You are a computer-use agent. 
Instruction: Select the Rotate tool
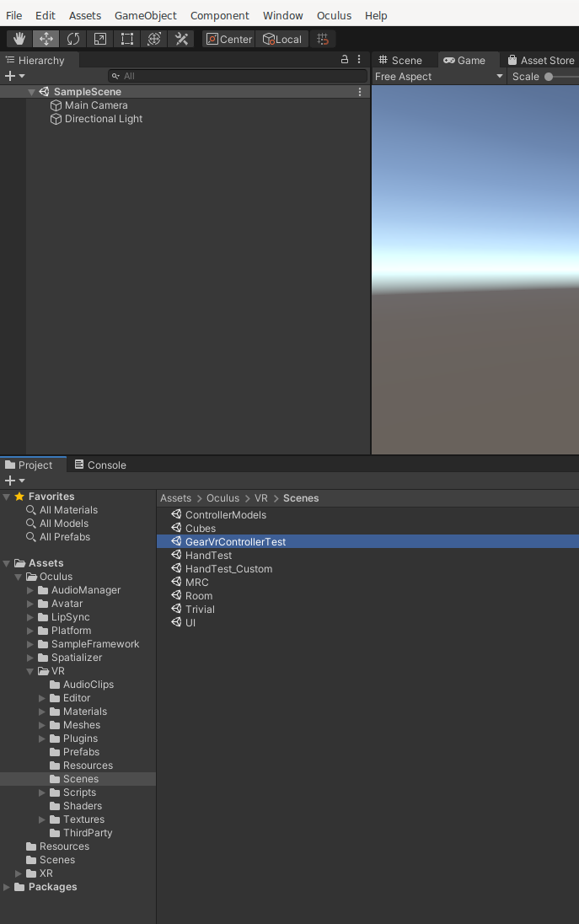tap(73, 39)
